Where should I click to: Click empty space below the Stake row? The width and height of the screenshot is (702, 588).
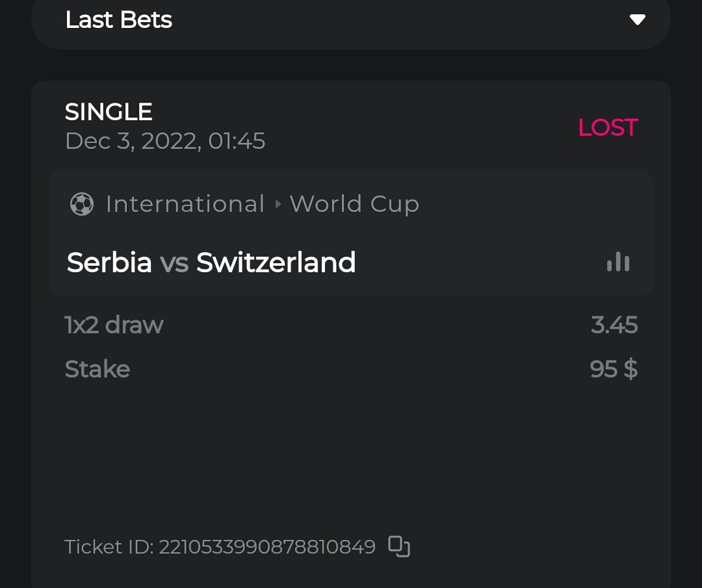(x=351, y=455)
